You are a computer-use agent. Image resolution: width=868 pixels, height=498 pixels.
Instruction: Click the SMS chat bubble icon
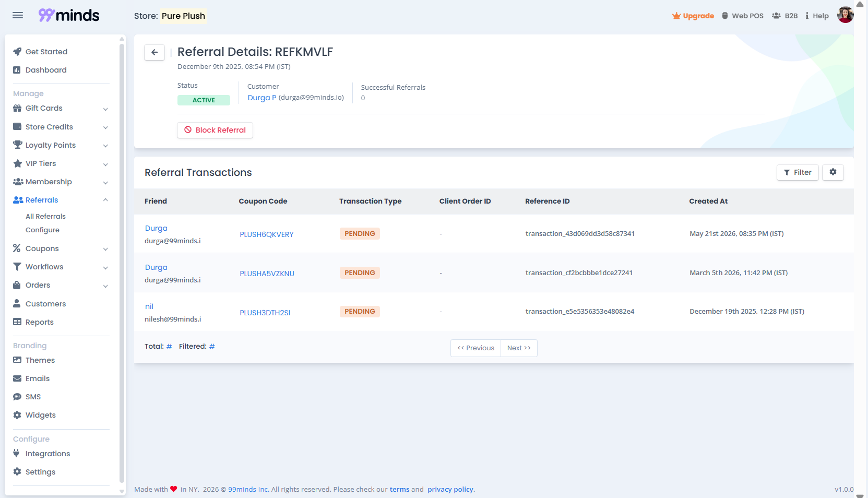pos(17,397)
